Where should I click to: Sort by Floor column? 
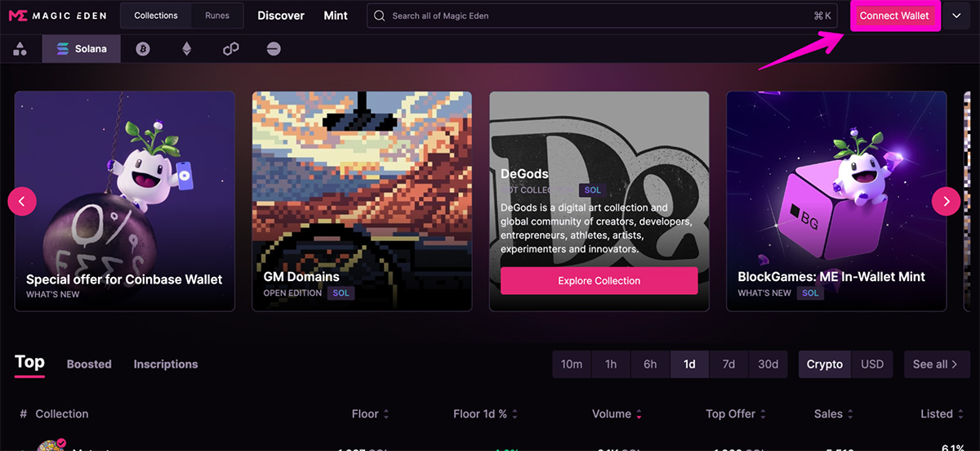[x=370, y=414]
